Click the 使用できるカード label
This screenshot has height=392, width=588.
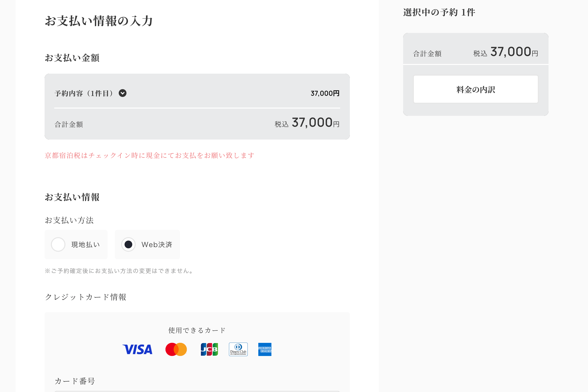point(196,330)
